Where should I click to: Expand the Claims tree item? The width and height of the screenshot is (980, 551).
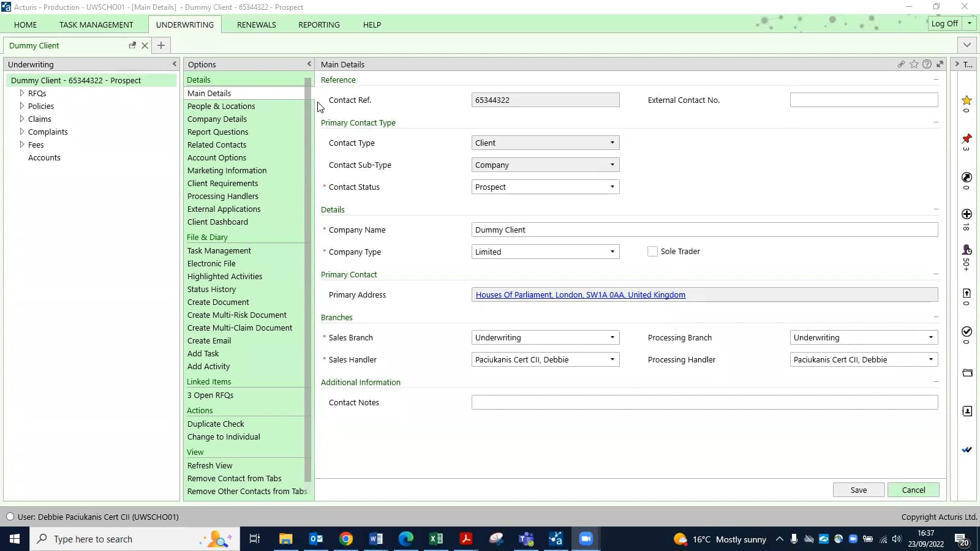21,119
